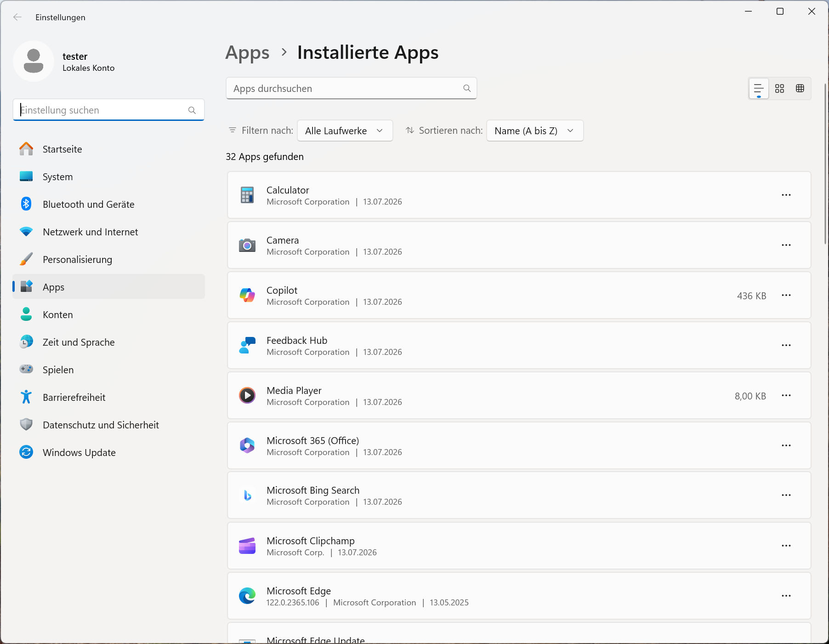Go to Zeit und Sprache
The width and height of the screenshot is (829, 644).
(109, 342)
